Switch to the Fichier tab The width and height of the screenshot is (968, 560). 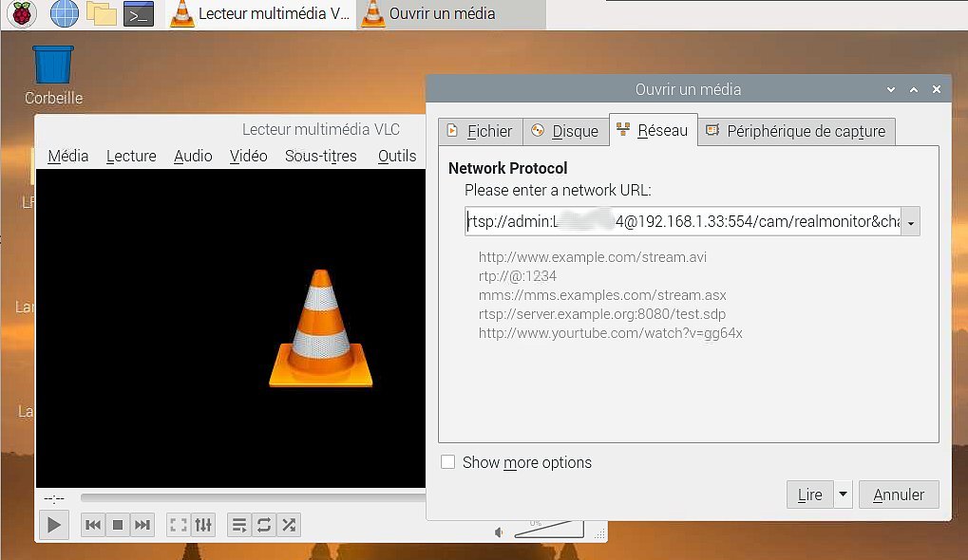click(x=481, y=131)
